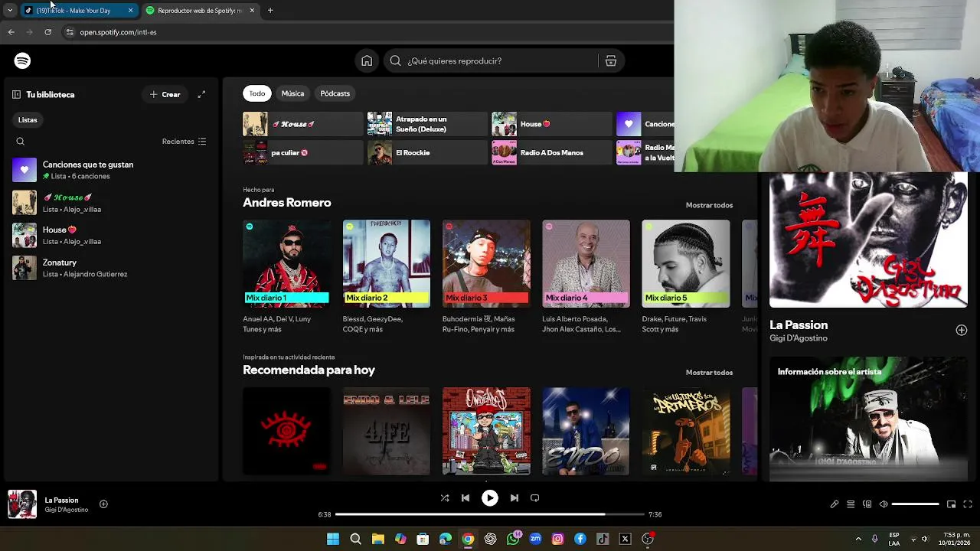Show all for Recomendada para hoy
Image resolution: width=980 pixels, height=551 pixels.
(709, 373)
